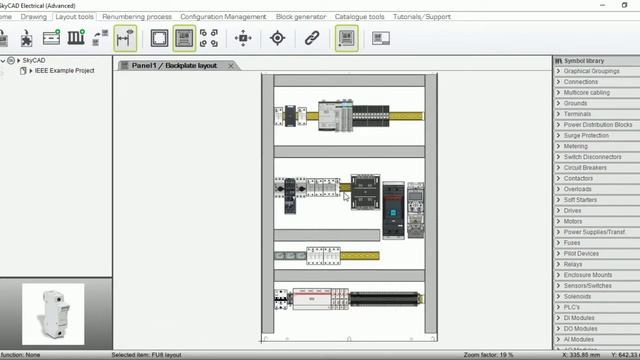The width and height of the screenshot is (640, 360).
Task: Expand the Enclosure Mounts category
Action: point(558,275)
